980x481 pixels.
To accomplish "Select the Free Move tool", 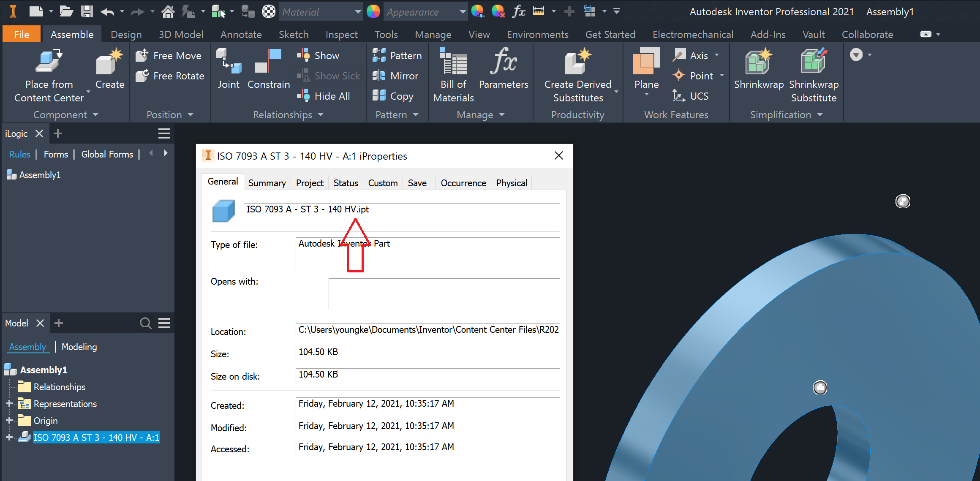I will click(169, 55).
